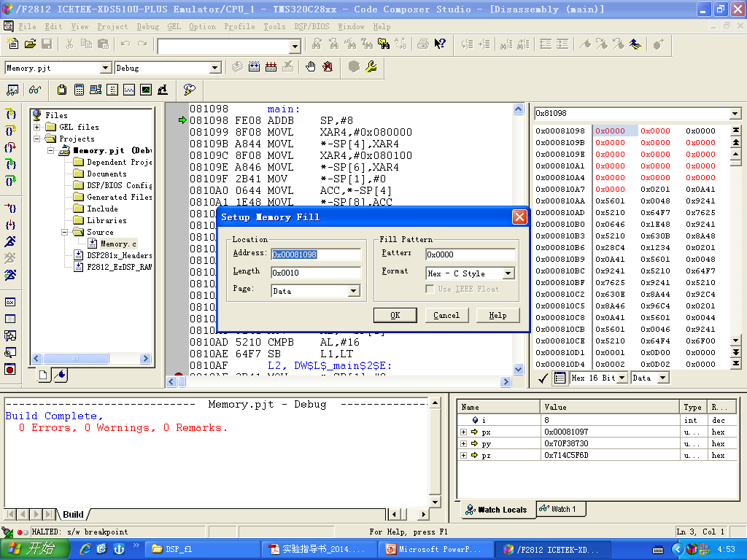The height and width of the screenshot is (560, 747).
Task: Open the Project menu
Action: tap(112, 27)
